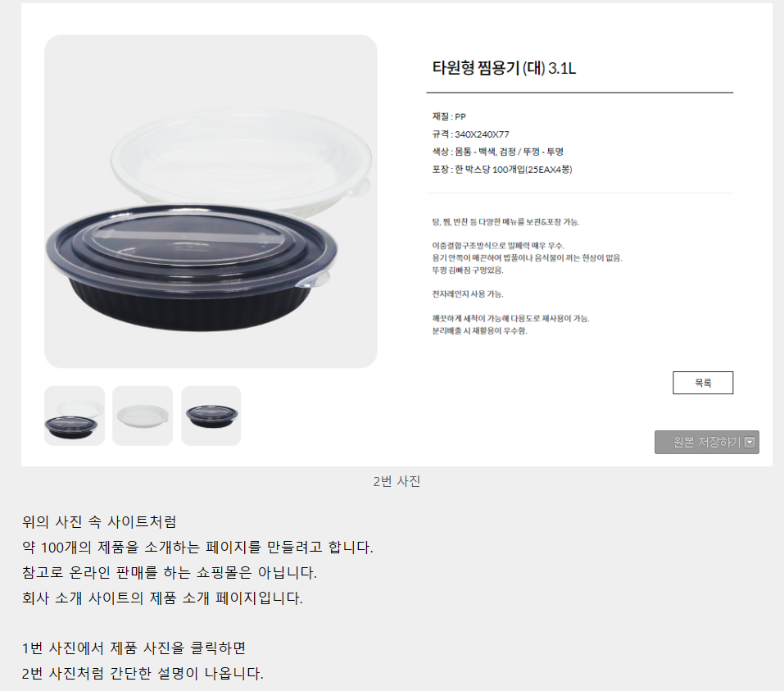The width and height of the screenshot is (784, 691).
Task: Click the 규격 : 340X240X77 spec line
Action: 470,134
